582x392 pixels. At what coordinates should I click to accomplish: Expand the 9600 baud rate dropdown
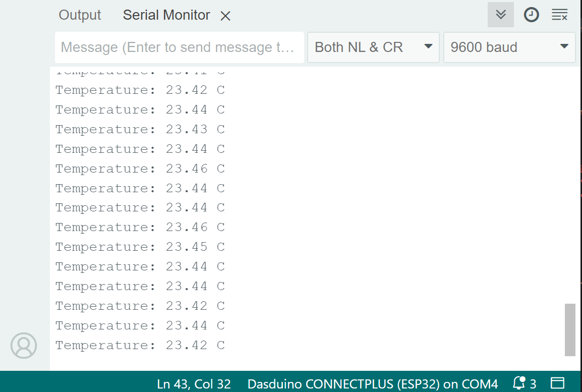click(509, 47)
